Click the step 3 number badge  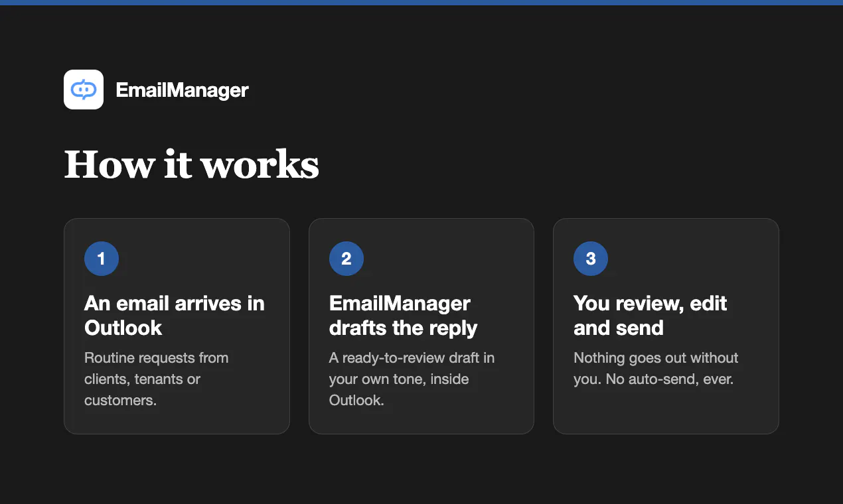coord(591,259)
